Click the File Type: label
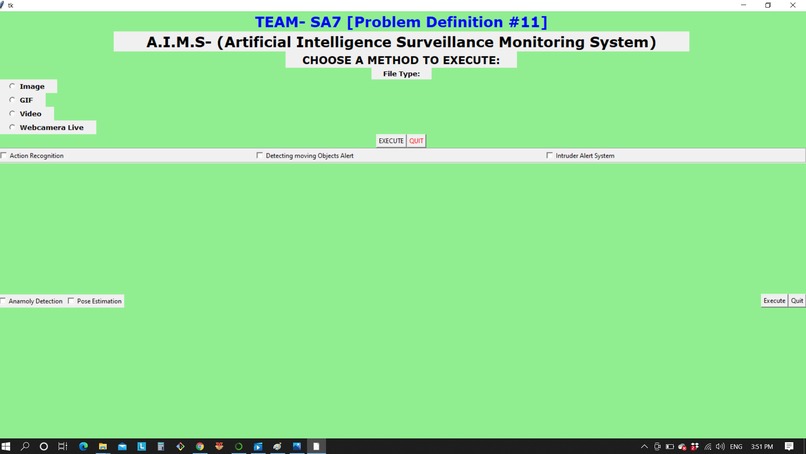Viewport: 806px width, 454px height. [x=401, y=74]
